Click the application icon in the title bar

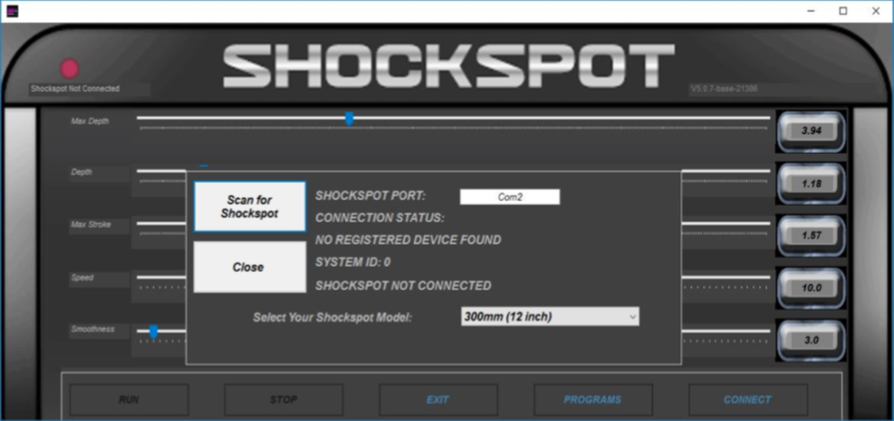(x=13, y=11)
